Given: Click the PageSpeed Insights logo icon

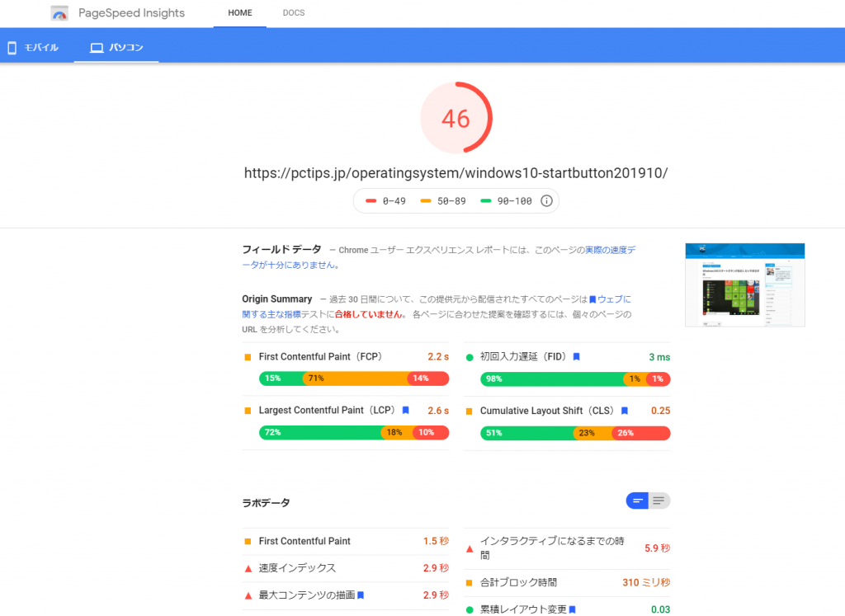Looking at the screenshot, I should point(59,13).
